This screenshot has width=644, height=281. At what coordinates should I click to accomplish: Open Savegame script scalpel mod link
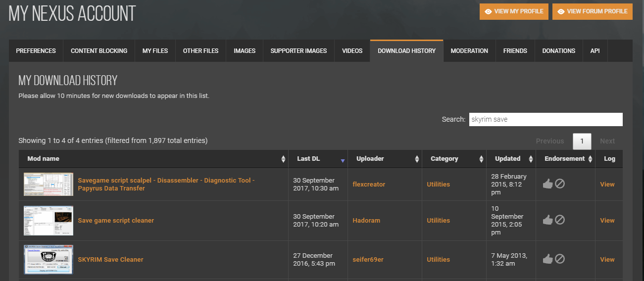(166, 184)
